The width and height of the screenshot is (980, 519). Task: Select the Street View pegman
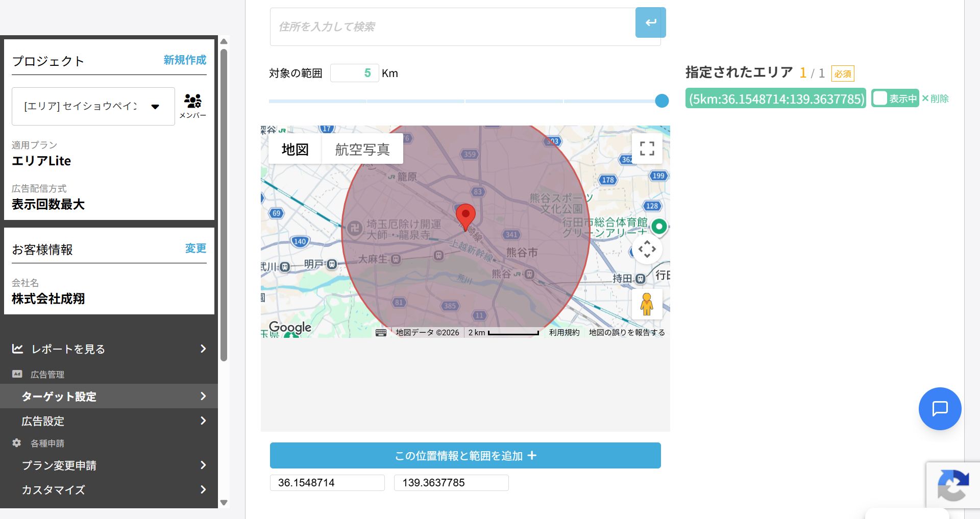(x=647, y=304)
